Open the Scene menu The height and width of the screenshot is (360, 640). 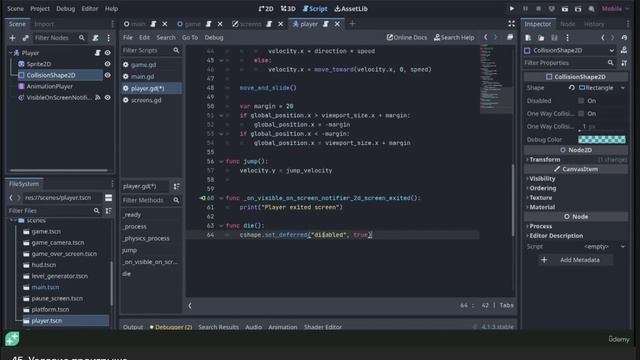tap(16, 9)
